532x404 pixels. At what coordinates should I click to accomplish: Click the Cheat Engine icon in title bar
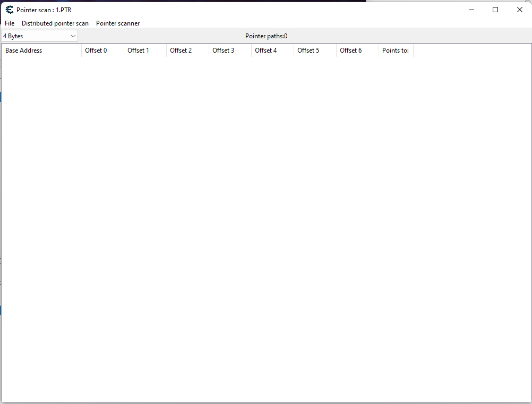[9, 10]
